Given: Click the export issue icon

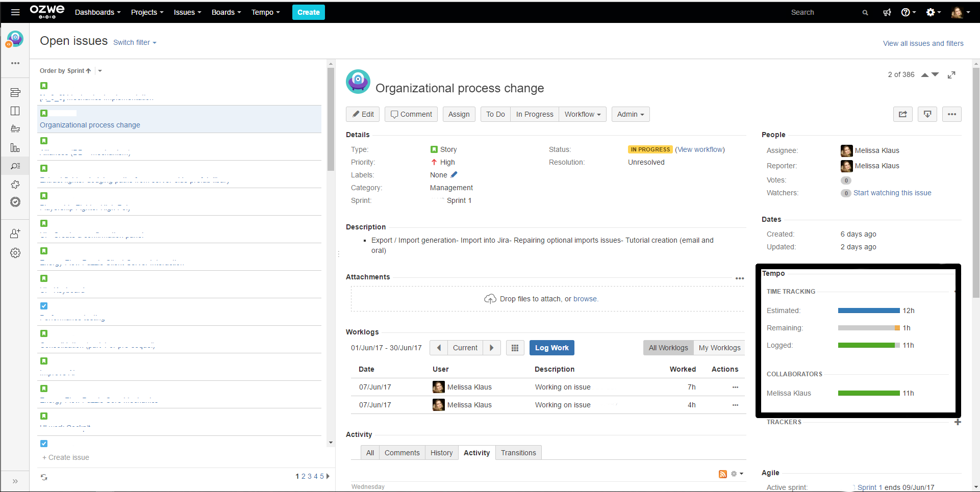Looking at the screenshot, I should coord(927,114).
